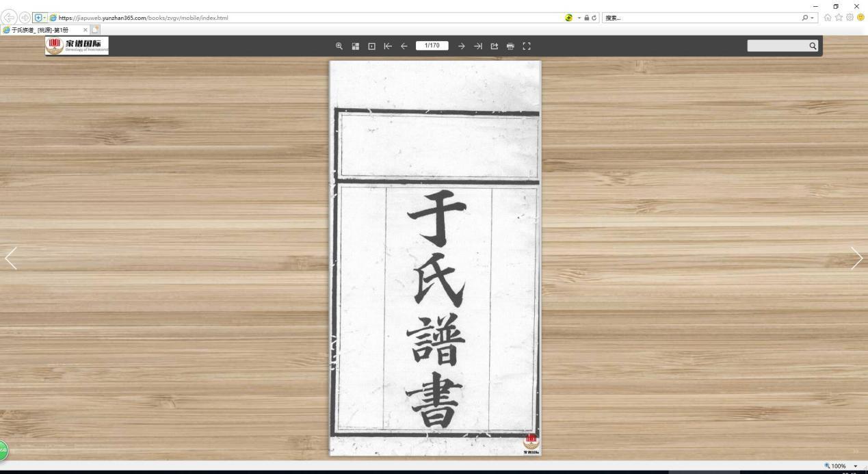Click the page number field 1/170

tap(432, 46)
